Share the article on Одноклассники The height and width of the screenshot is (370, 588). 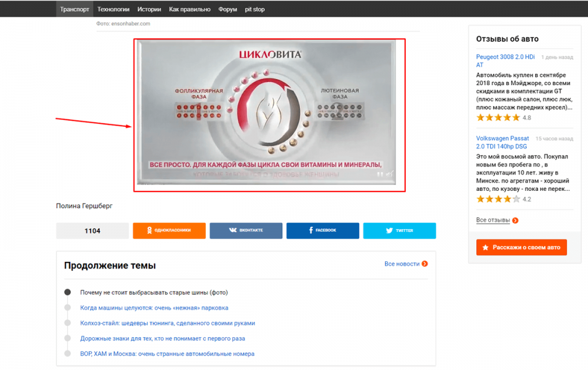(x=169, y=231)
